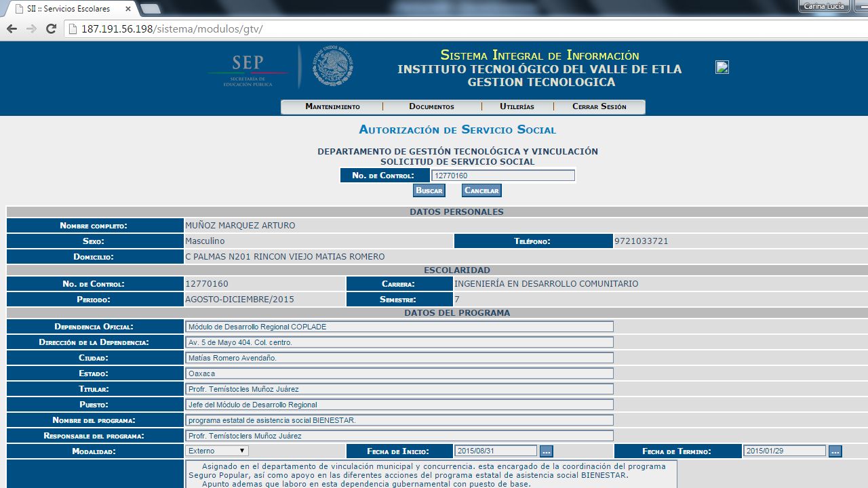Viewport: 868px width, 488px height.
Task: Click the DATOS DEL PROGRAMA section header
Action: point(456,313)
